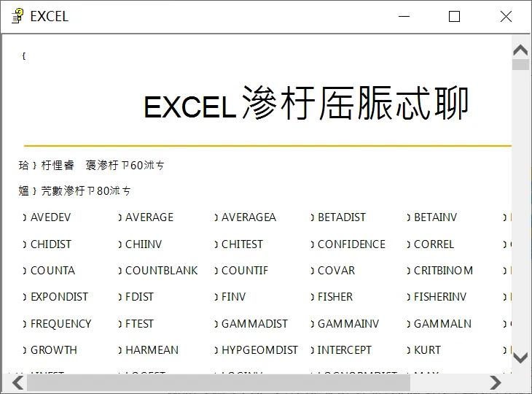The height and width of the screenshot is (394, 532).
Task: Select the COUNTA function entry
Action: point(52,271)
